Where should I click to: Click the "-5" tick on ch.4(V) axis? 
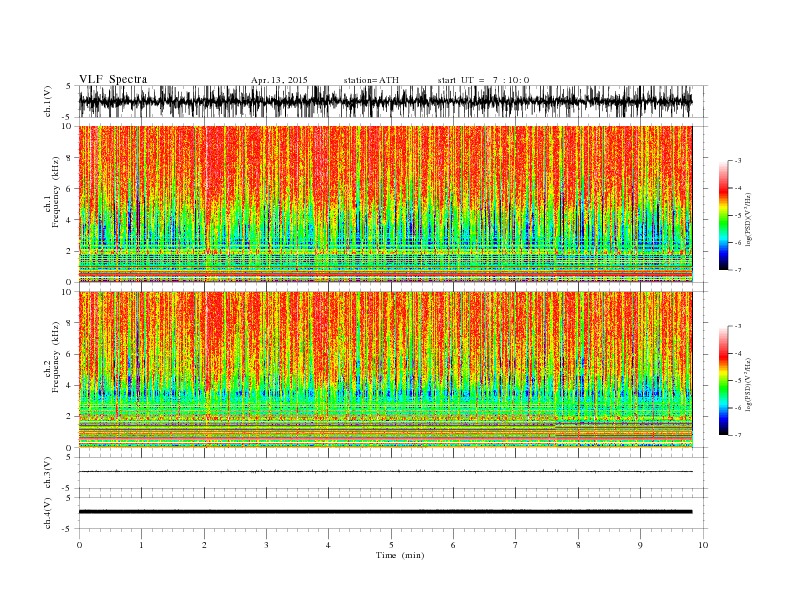68,529
